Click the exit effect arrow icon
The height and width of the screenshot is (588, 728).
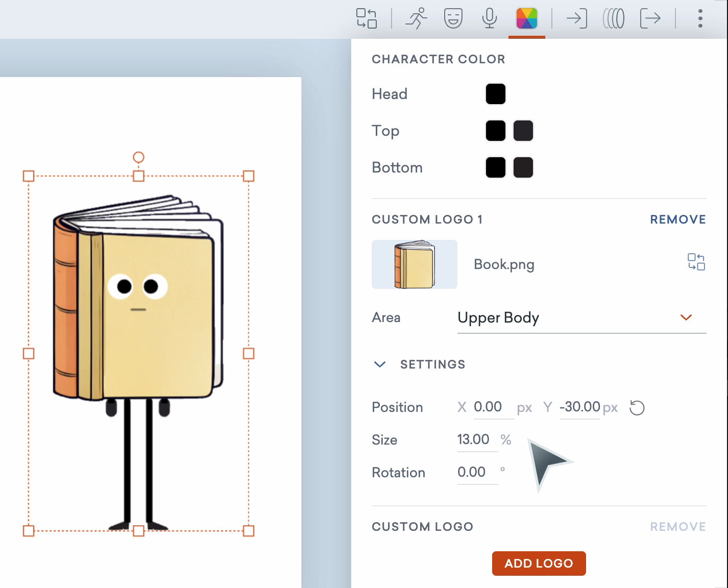pos(650,18)
